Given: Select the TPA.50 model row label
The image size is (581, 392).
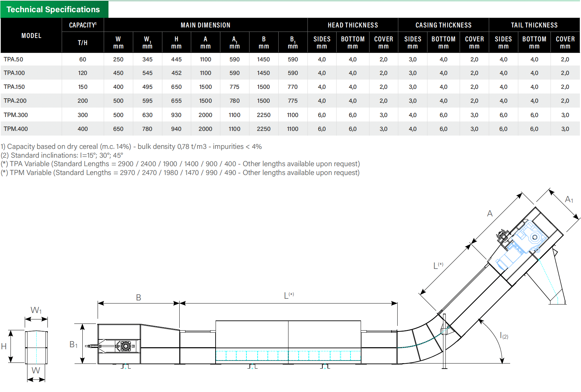Looking at the screenshot, I should point(14,59).
